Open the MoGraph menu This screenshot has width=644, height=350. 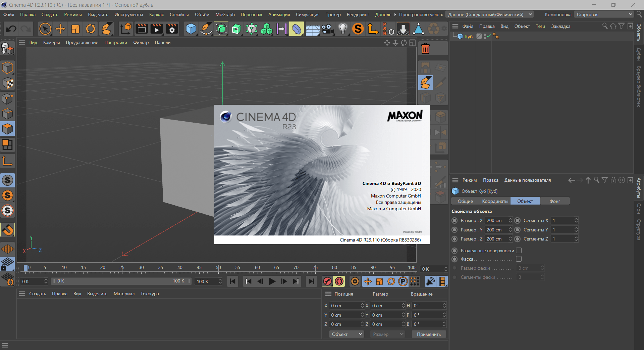(x=225, y=14)
